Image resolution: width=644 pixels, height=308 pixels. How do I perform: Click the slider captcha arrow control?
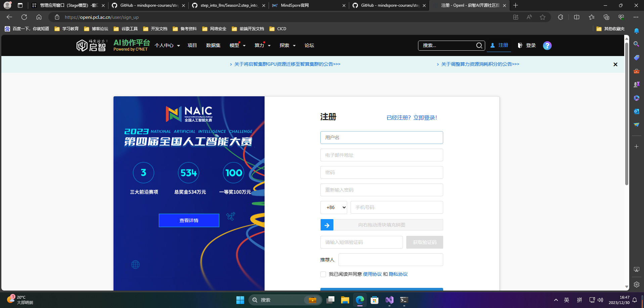(x=327, y=225)
